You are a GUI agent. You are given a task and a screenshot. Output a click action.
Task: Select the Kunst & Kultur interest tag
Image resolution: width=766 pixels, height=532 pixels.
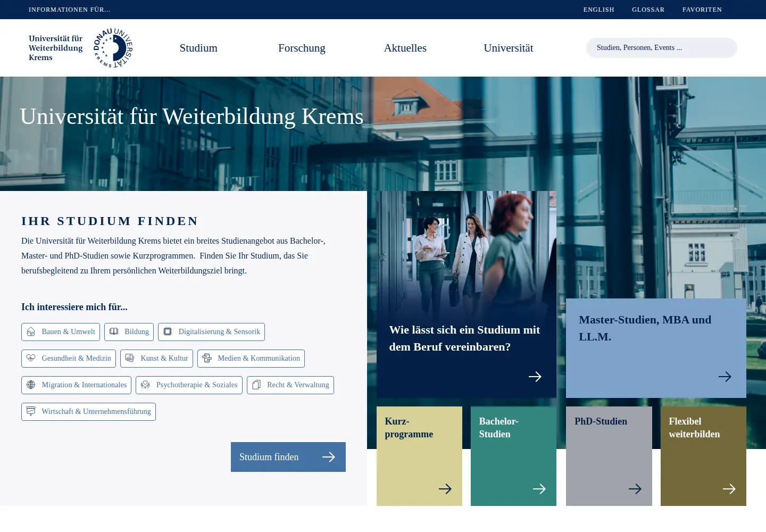tap(157, 359)
